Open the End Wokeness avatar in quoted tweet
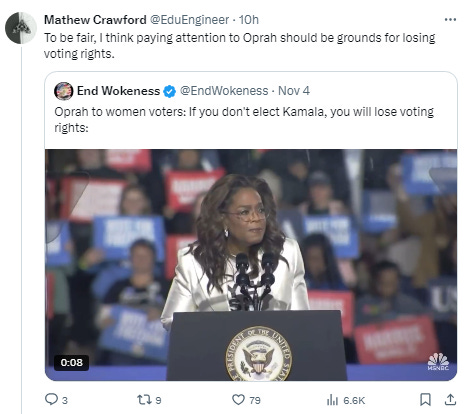 point(63,91)
